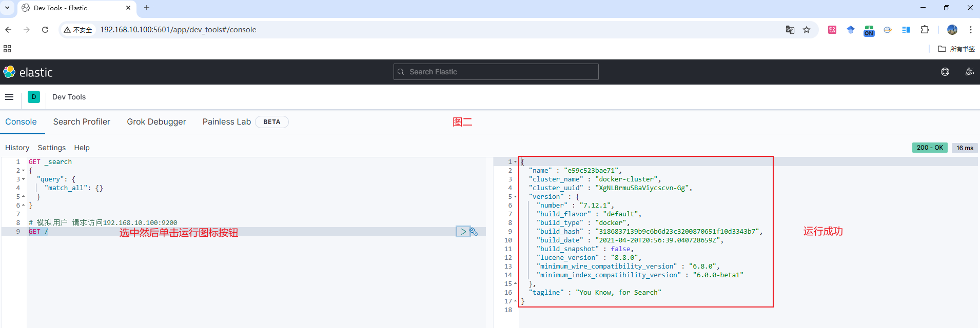Click the 16 ms response time badge

pos(965,148)
